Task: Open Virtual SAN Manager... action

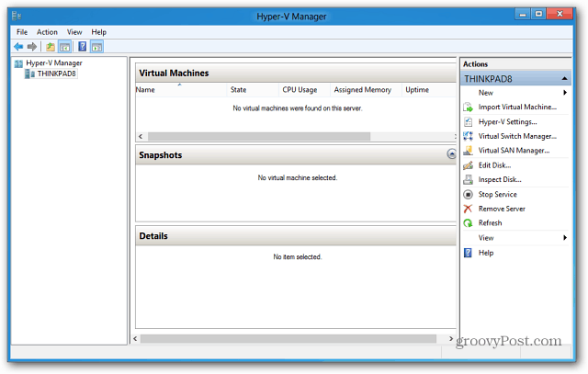Action: [x=514, y=151]
